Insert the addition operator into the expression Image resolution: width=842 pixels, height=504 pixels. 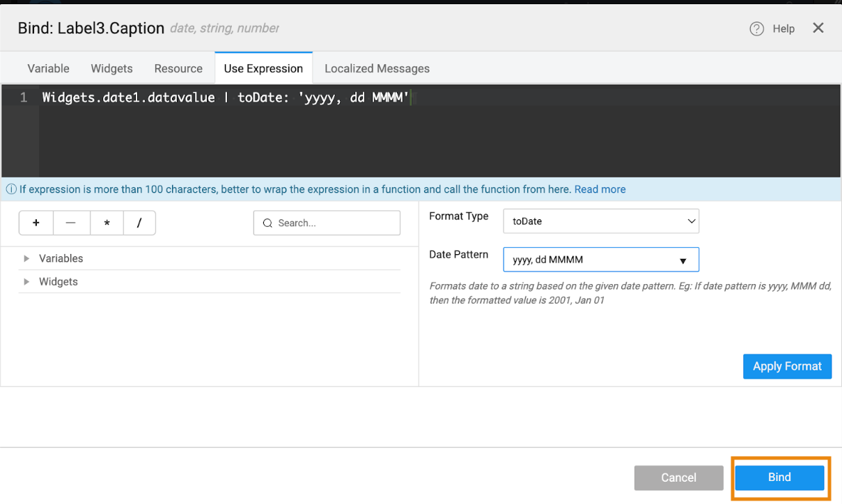tap(36, 223)
